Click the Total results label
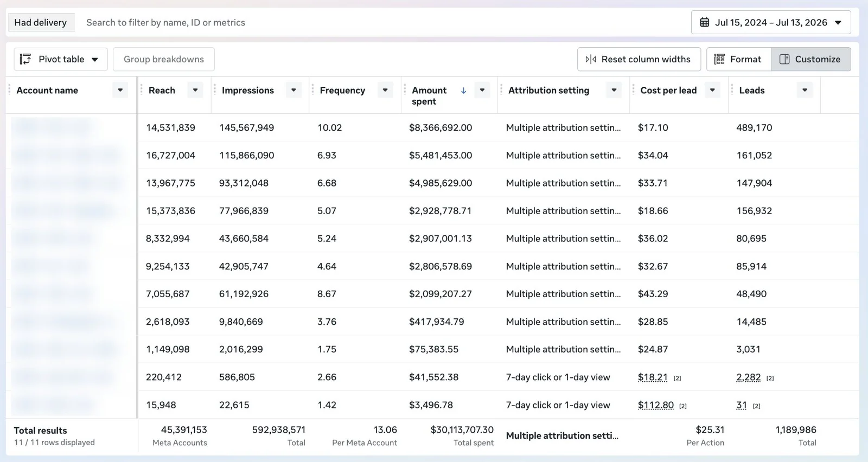868x462 pixels. coord(40,431)
